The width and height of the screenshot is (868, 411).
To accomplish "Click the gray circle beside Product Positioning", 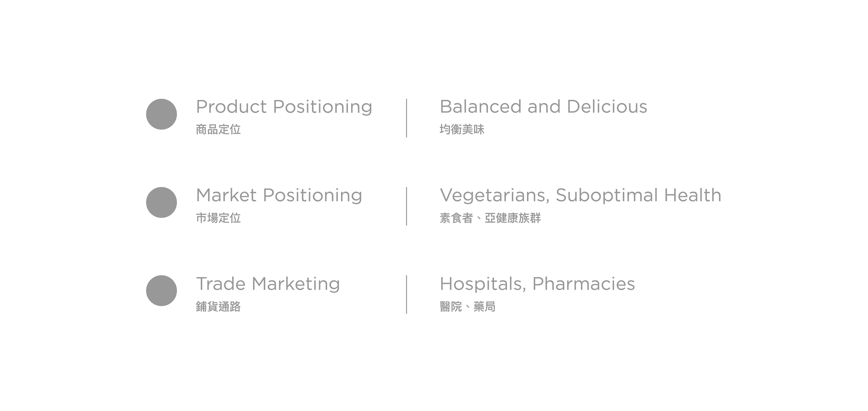I will 161,114.
